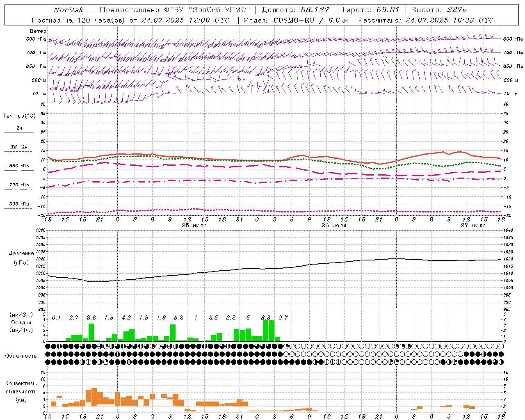
Task: Click the "(км)" convective height units label
Action: click(x=22, y=399)
